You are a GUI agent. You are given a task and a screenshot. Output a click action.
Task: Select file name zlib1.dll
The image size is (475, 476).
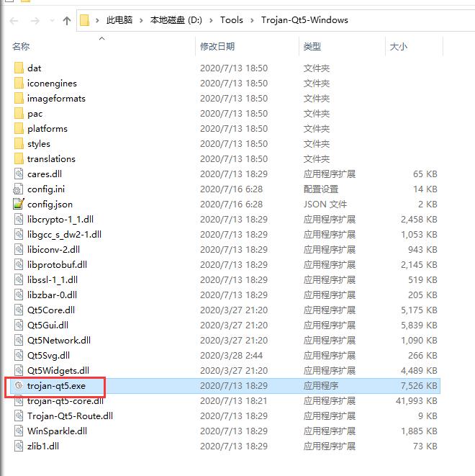pos(43,446)
